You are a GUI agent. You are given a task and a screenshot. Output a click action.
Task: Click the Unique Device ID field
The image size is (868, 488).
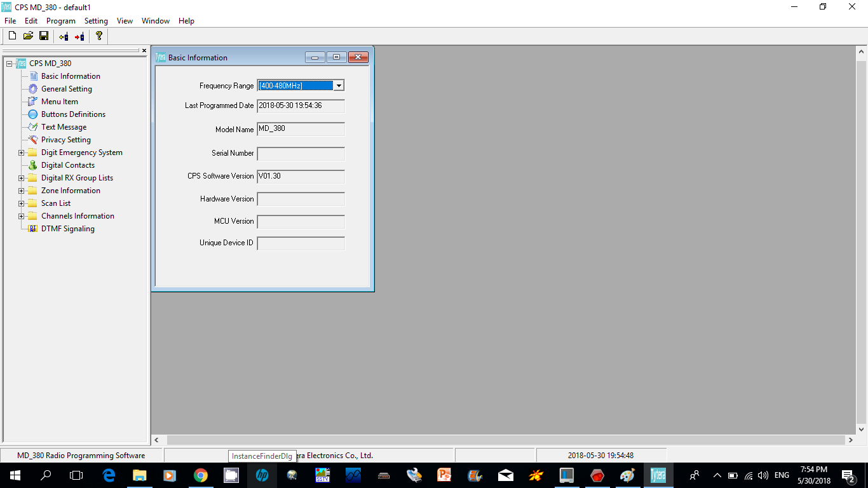pyautogui.click(x=301, y=243)
